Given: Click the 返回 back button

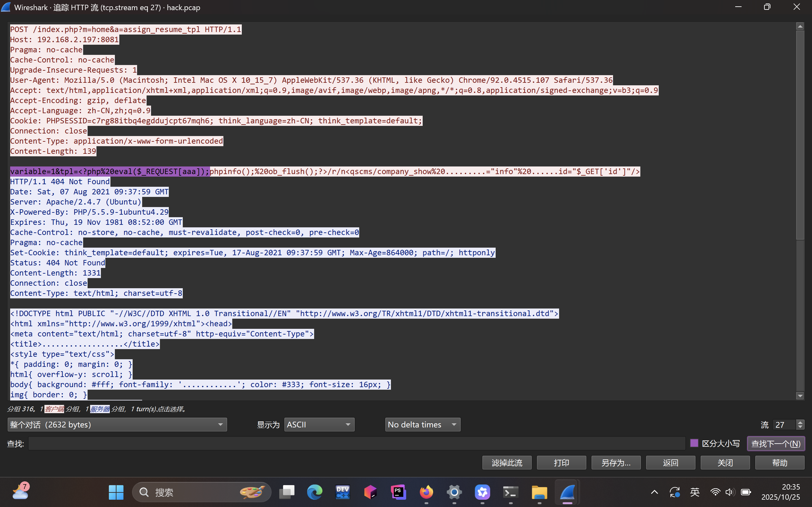Looking at the screenshot, I should tap(670, 463).
